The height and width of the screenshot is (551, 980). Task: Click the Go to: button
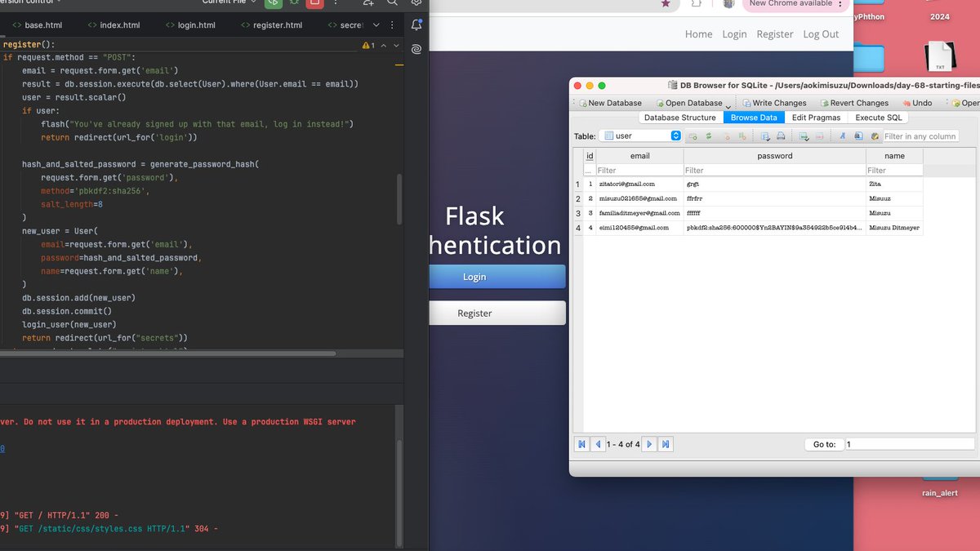point(824,444)
